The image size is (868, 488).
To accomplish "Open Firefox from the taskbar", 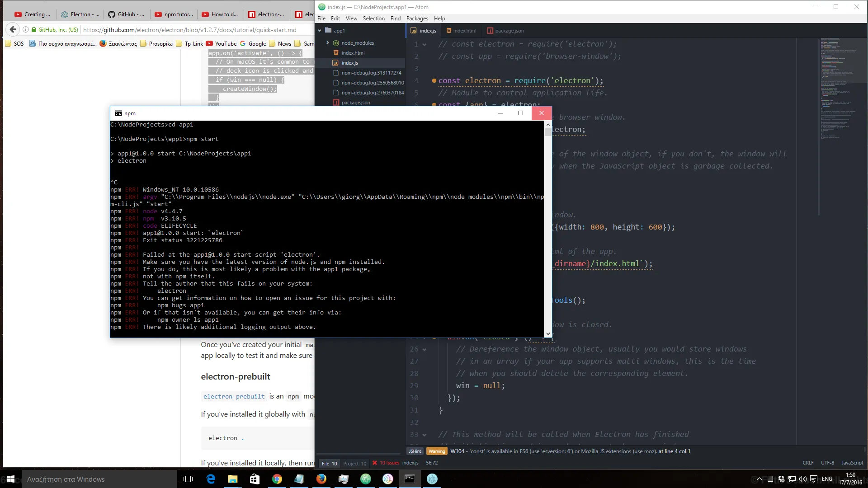I will 321,479.
